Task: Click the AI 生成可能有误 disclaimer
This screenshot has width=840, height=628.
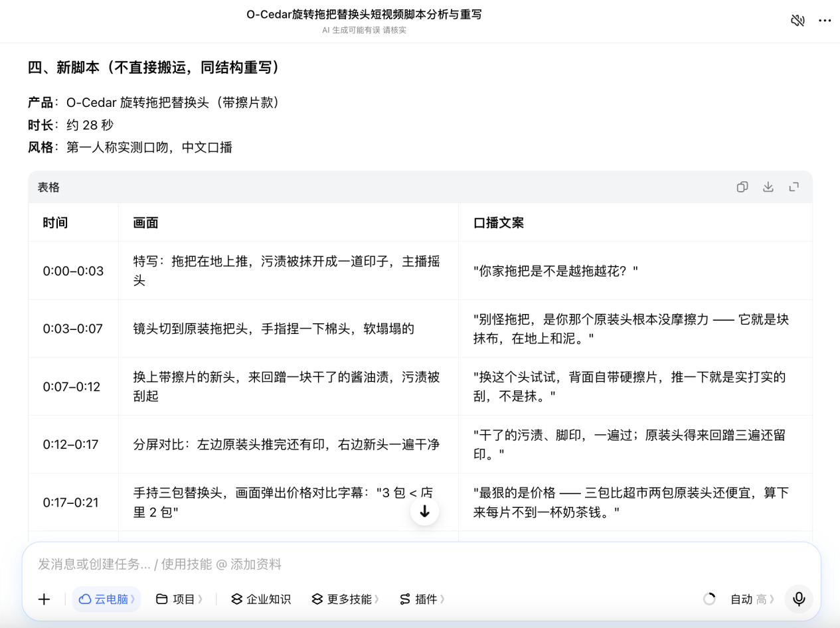Action: (364, 30)
